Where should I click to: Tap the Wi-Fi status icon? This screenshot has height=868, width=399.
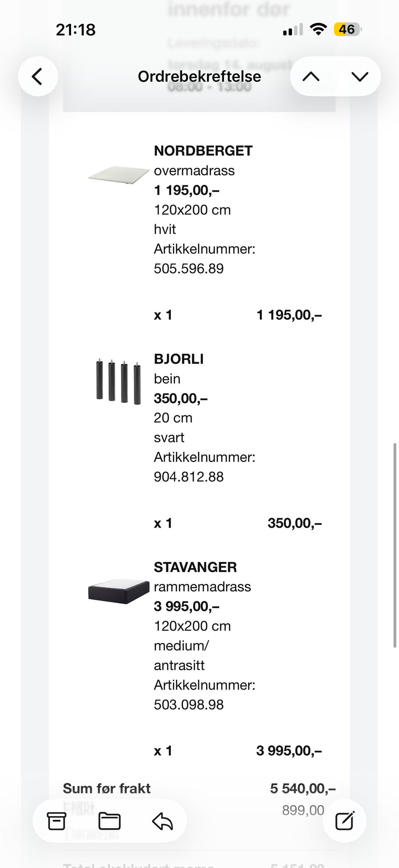[318, 30]
